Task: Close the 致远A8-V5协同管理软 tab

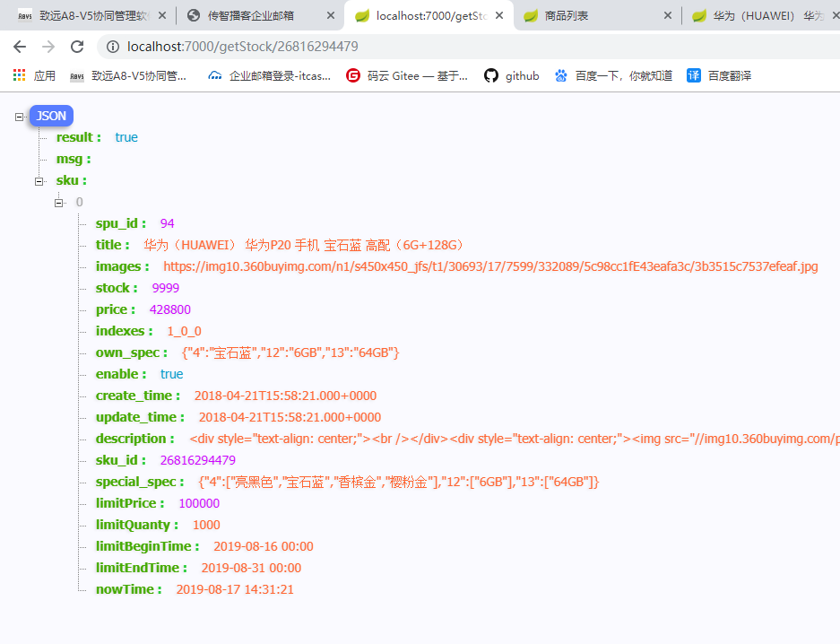Action: coord(162,15)
